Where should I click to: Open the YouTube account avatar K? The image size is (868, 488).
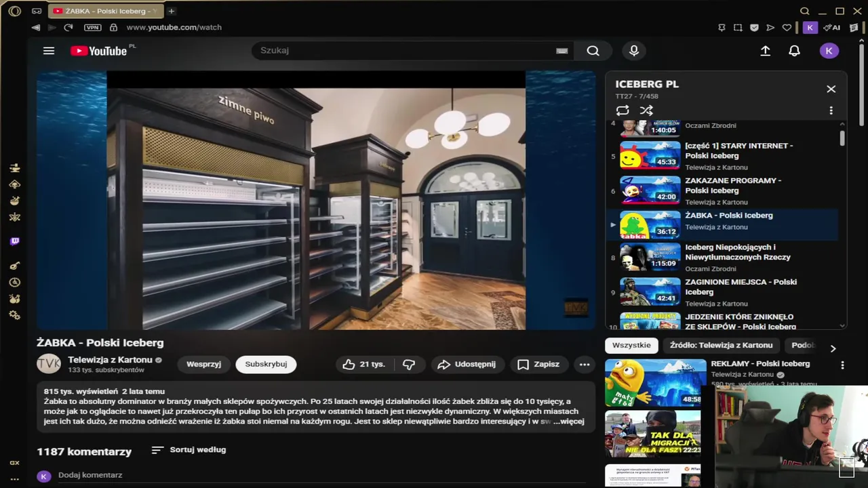(x=829, y=51)
